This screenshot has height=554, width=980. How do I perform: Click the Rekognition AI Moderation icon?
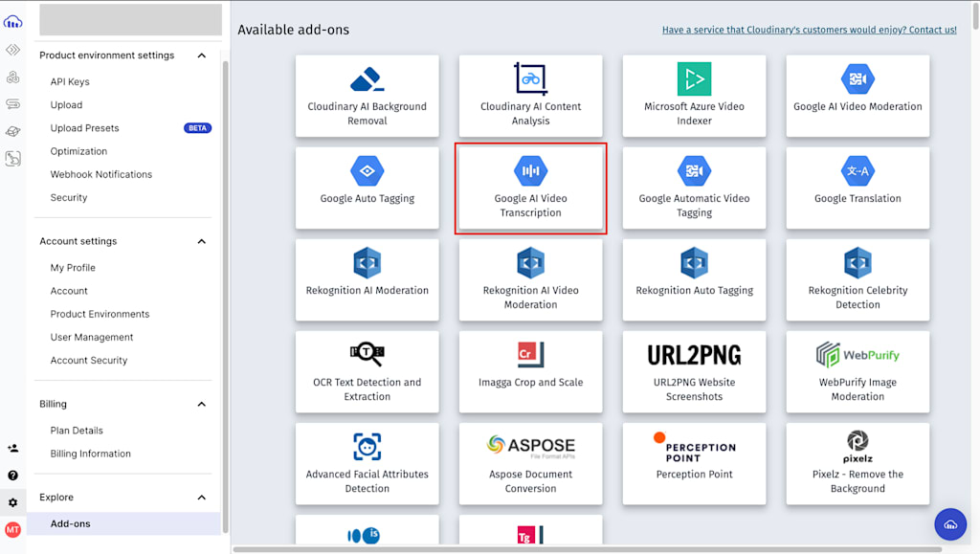pyautogui.click(x=367, y=263)
